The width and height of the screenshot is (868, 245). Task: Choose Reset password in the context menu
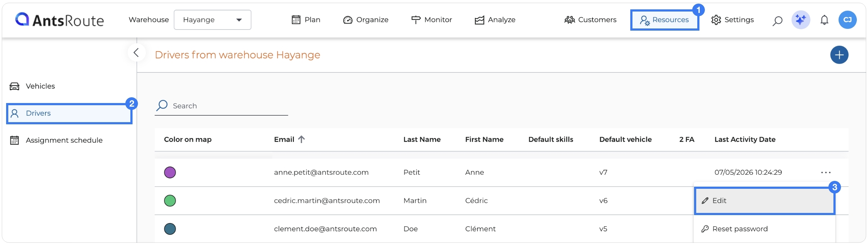(x=764, y=229)
